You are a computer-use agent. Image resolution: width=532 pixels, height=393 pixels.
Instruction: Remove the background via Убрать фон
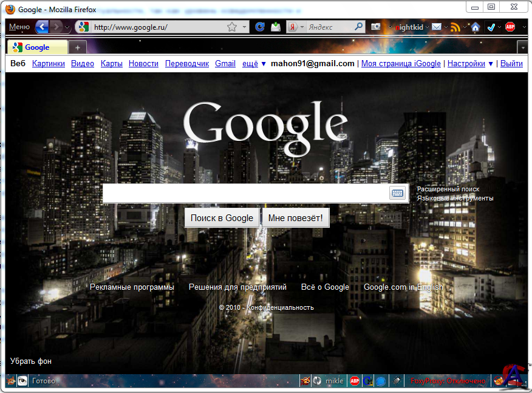(x=31, y=361)
